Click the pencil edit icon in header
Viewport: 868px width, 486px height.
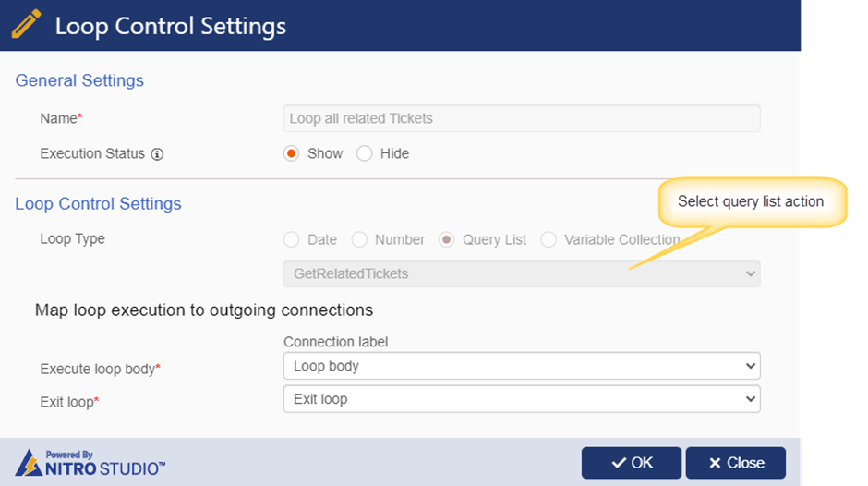tap(26, 24)
